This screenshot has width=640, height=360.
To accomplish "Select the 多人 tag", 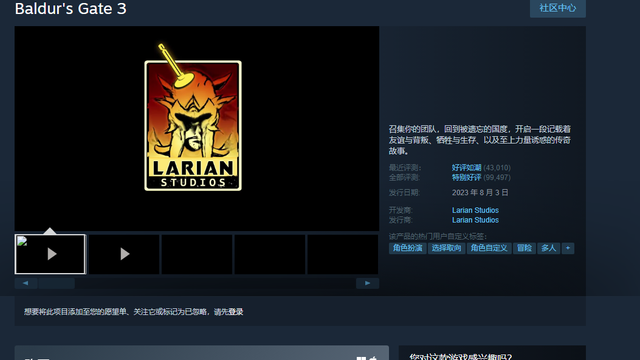I will pyautogui.click(x=549, y=248).
